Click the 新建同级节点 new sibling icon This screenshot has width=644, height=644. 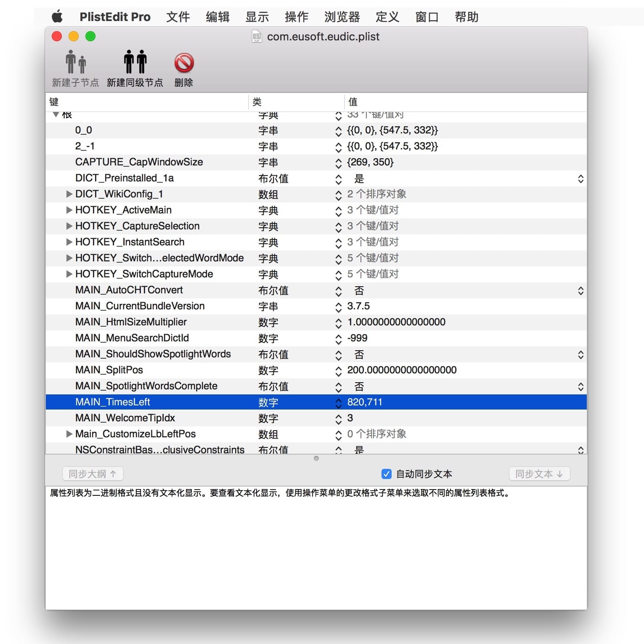(135, 62)
